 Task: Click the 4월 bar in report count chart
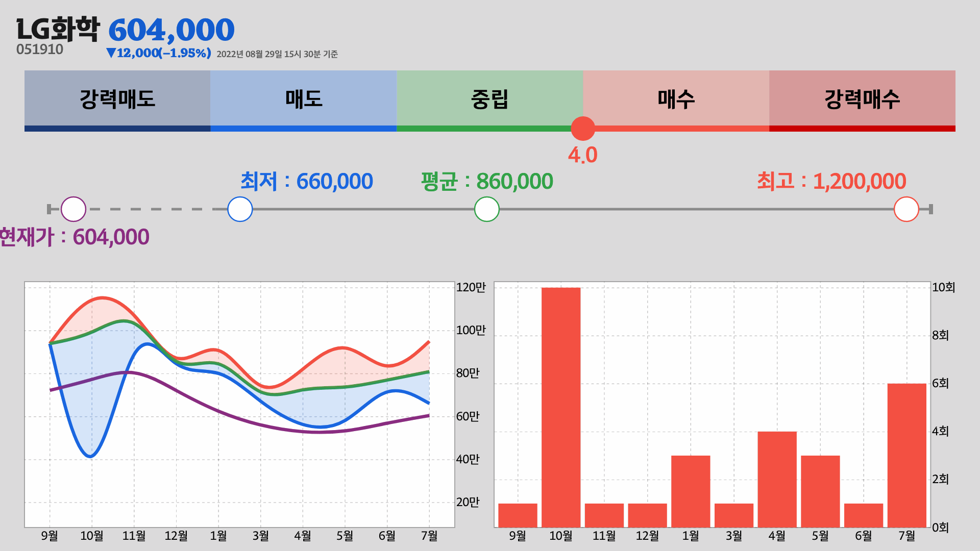[x=777, y=479]
